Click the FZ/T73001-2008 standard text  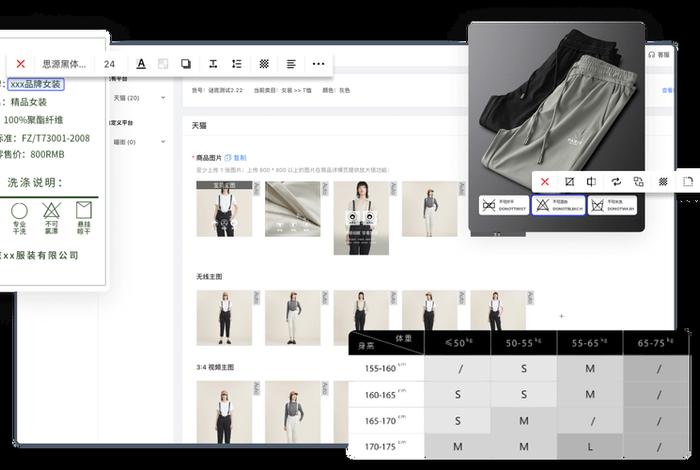point(55,138)
